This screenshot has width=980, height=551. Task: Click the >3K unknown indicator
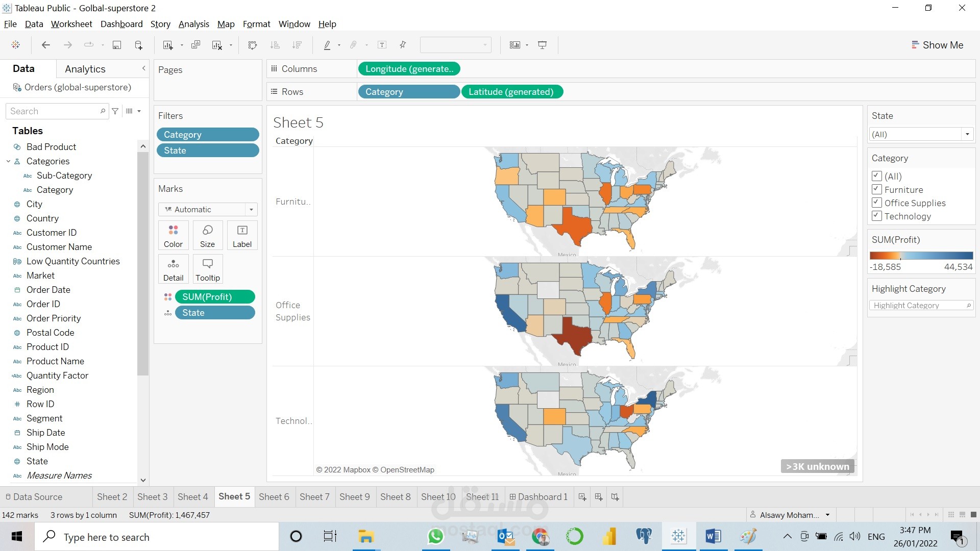tap(817, 466)
